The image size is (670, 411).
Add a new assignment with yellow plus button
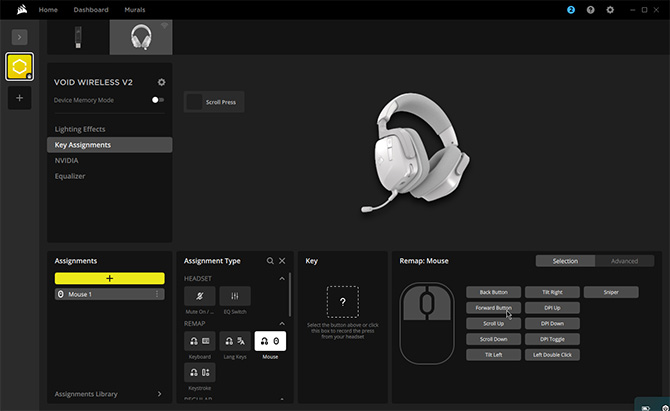tap(109, 278)
